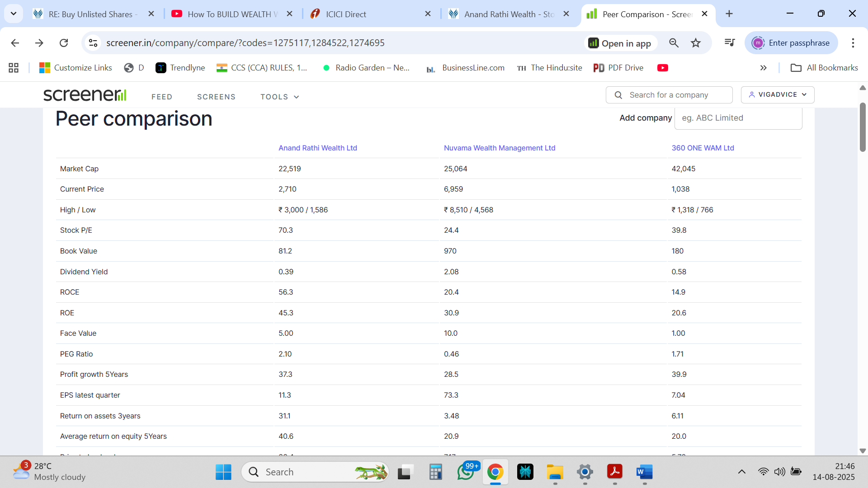Click the page vertical scrollbar thumb
868x488 pixels.
pyautogui.click(x=863, y=127)
